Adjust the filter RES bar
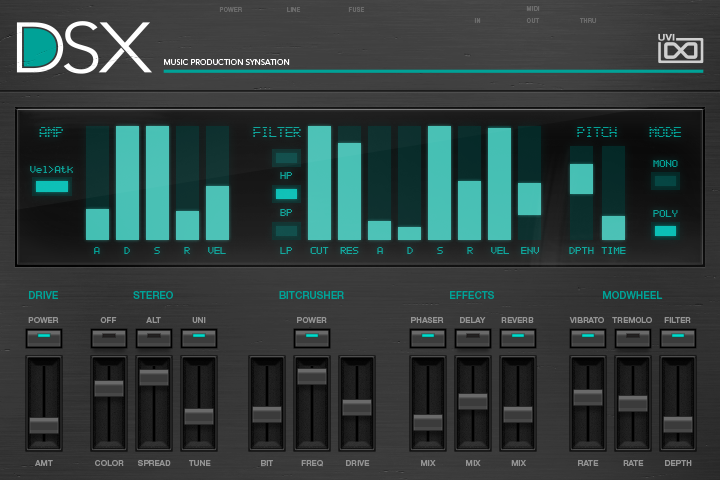This screenshot has height=480, width=720. (x=349, y=183)
